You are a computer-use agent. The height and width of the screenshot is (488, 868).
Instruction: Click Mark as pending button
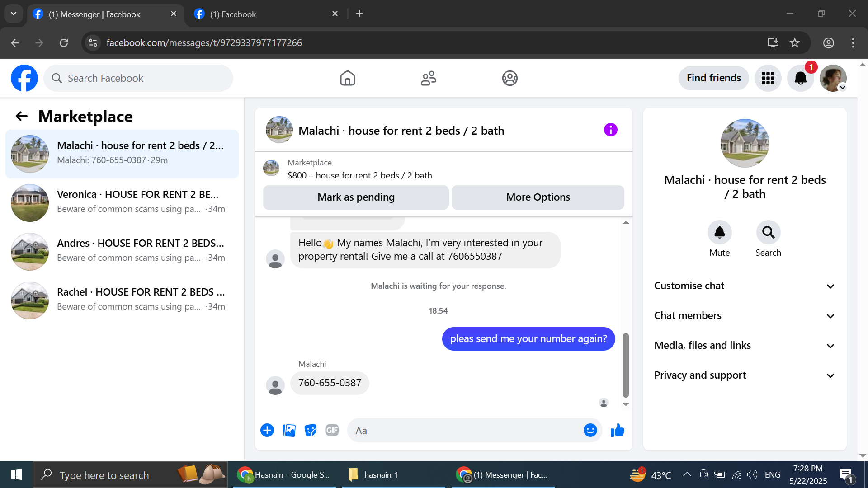click(x=356, y=197)
